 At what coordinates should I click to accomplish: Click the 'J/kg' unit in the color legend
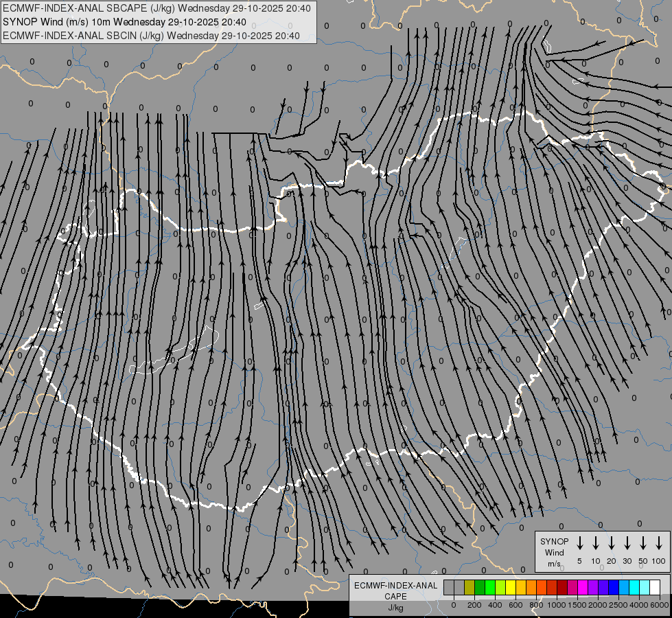point(395,608)
